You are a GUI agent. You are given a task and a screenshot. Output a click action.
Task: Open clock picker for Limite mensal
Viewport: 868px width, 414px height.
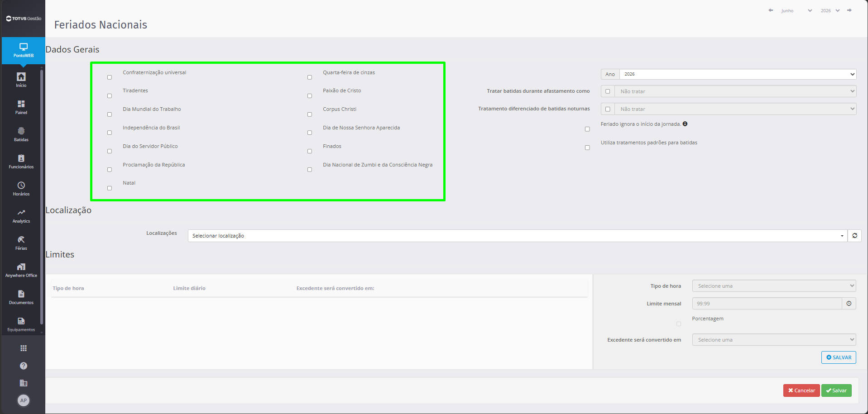coord(849,304)
